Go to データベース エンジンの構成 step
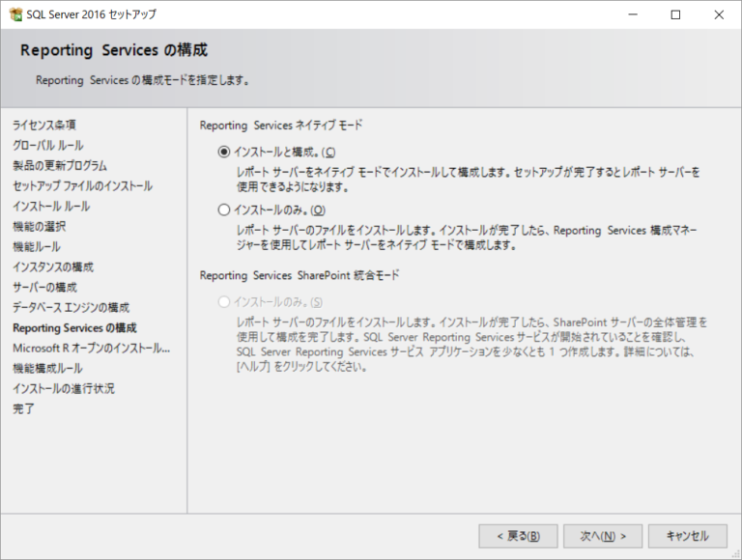Image resolution: width=742 pixels, height=560 pixels. (x=71, y=307)
